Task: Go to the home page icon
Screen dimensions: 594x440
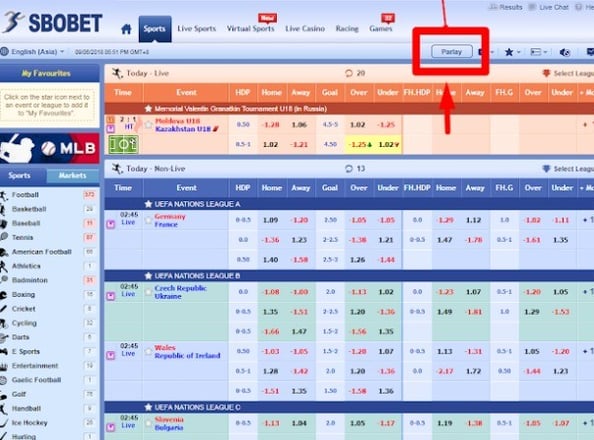Action: (x=126, y=29)
